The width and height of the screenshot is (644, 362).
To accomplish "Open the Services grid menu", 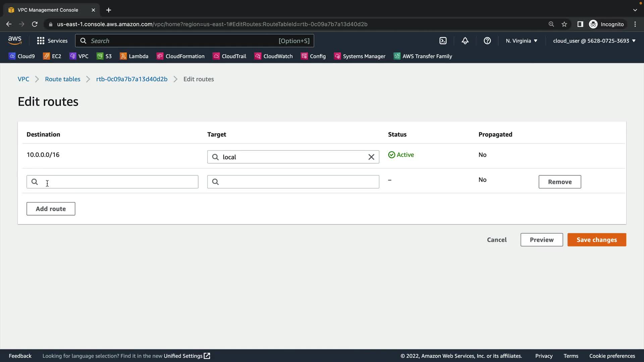I will [x=52, y=41].
